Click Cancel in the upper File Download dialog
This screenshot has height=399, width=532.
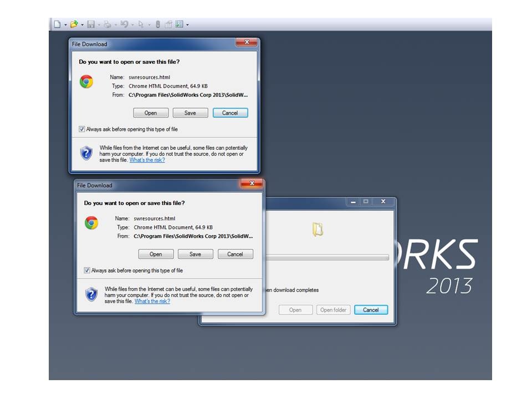coord(231,112)
